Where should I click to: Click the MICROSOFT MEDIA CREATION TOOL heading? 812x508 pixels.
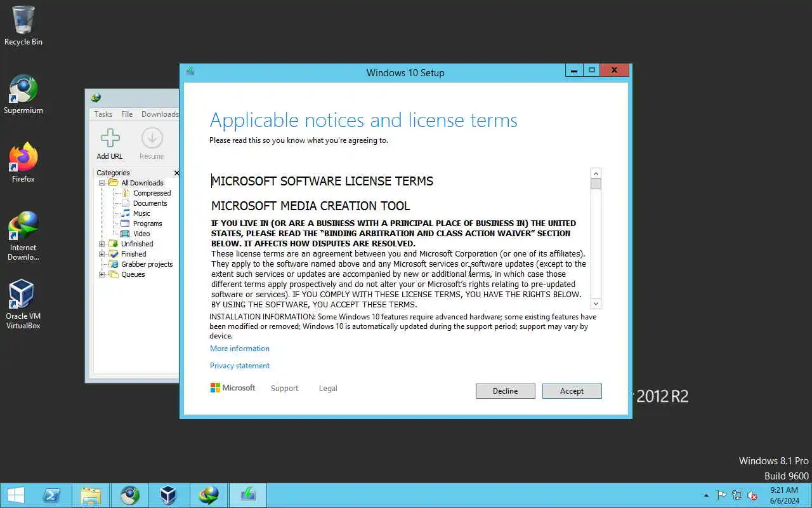pos(311,206)
